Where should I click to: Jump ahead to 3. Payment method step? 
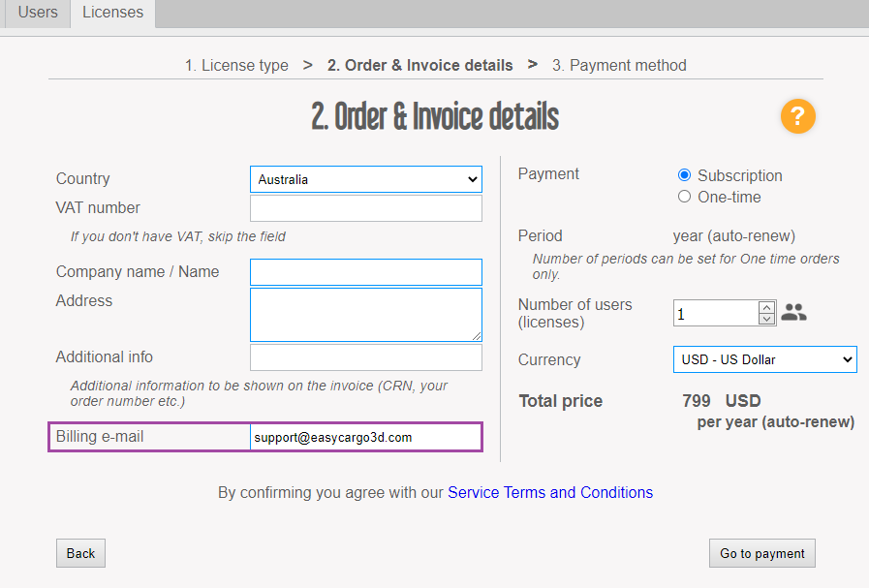(618, 65)
